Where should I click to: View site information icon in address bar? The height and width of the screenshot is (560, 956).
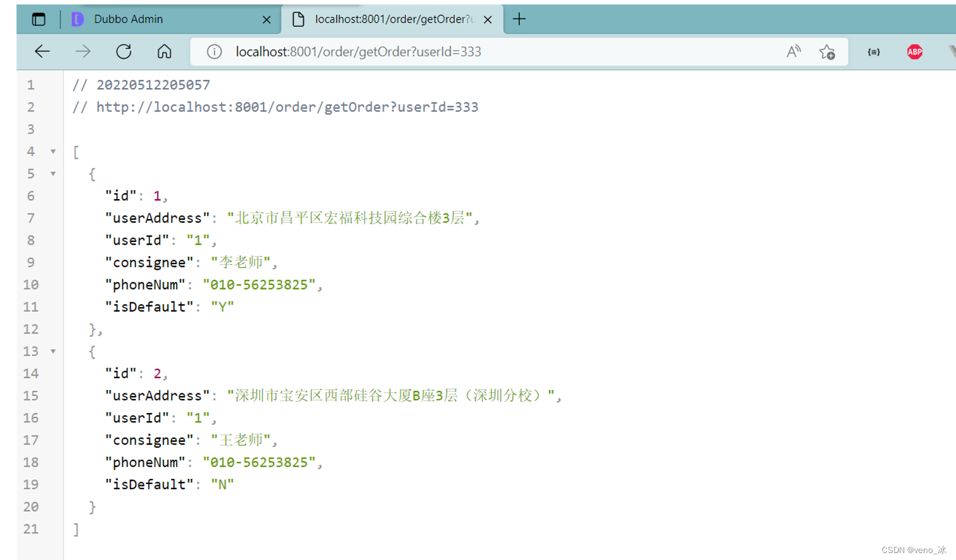click(214, 52)
